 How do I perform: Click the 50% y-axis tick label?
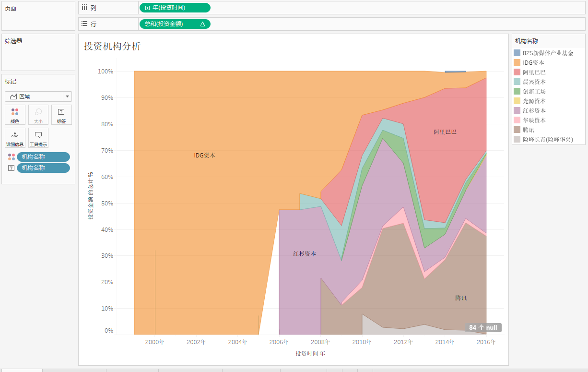pyautogui.click(x=107, y=204)
